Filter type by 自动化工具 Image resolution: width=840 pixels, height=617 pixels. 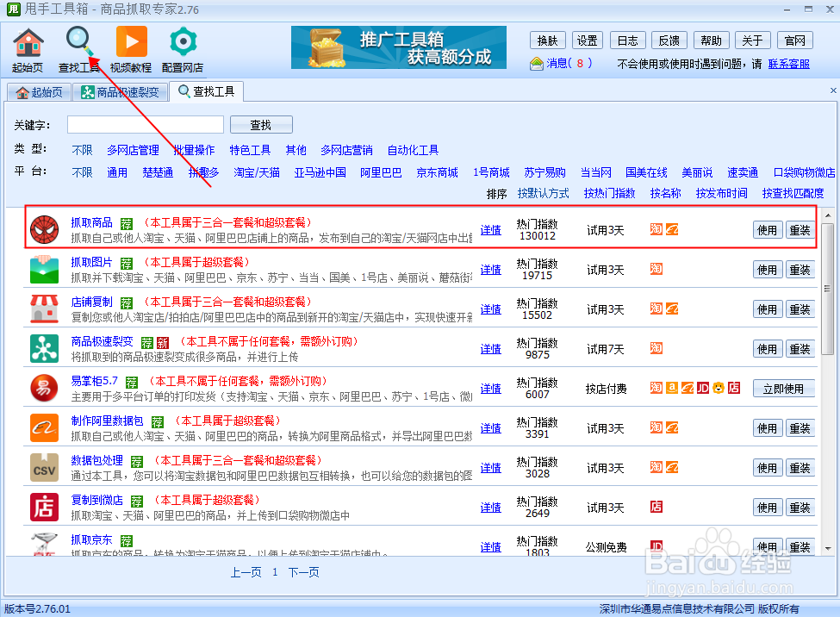click(413, 150)
